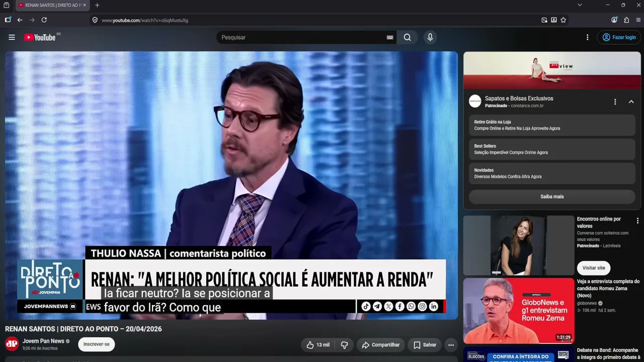Screen dimensions: 644x362
Task: Open Encontros online por valores ad title
Action: point(599,223)
